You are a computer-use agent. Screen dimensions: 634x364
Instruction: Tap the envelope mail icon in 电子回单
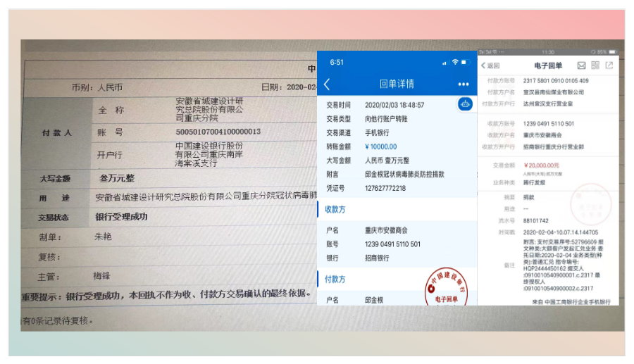(581, 65)
